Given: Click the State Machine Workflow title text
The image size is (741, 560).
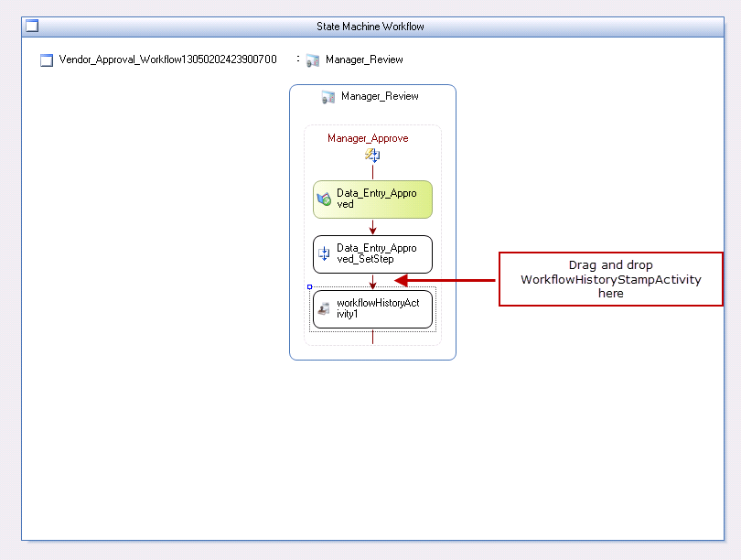Looking at the screenshot, I should [x=370, y=27].
